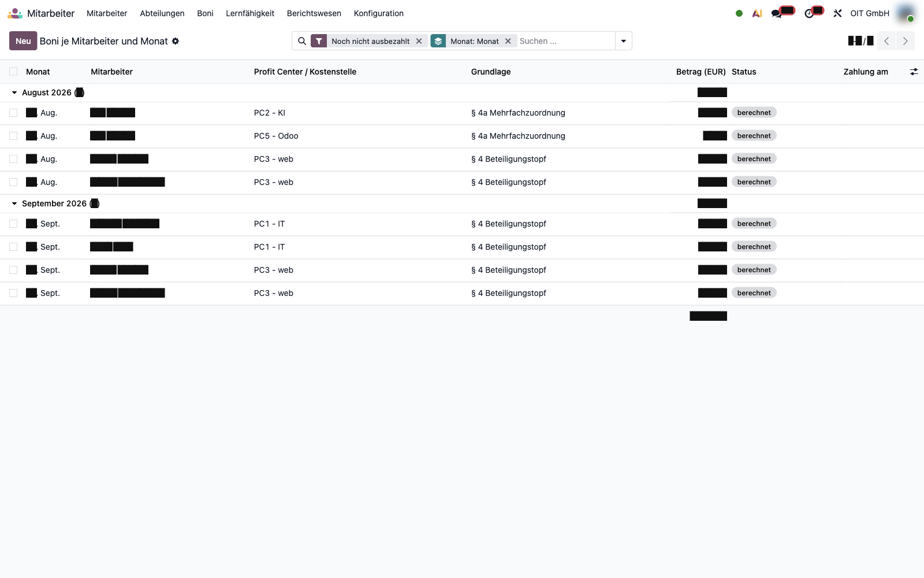The width and height of the screenshot is (924, 578).
Task: Open optional columns settings icon
Action: (914, 72)
